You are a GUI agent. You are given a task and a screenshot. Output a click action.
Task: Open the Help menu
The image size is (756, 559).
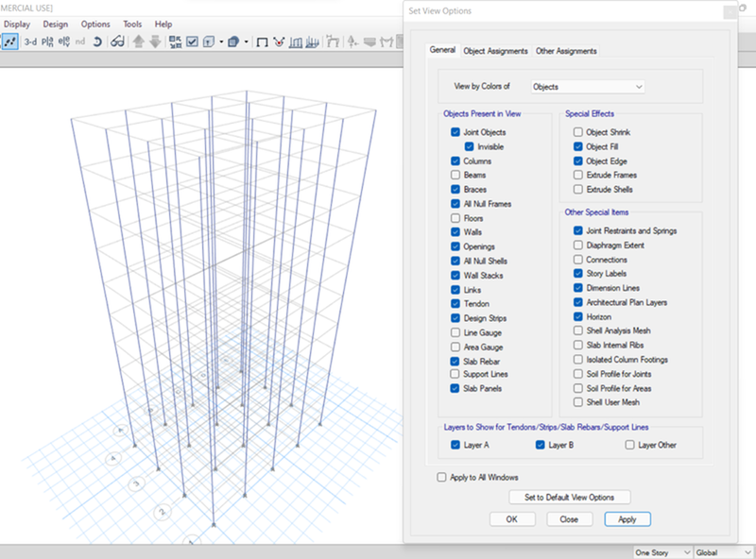tap(163, 25)
